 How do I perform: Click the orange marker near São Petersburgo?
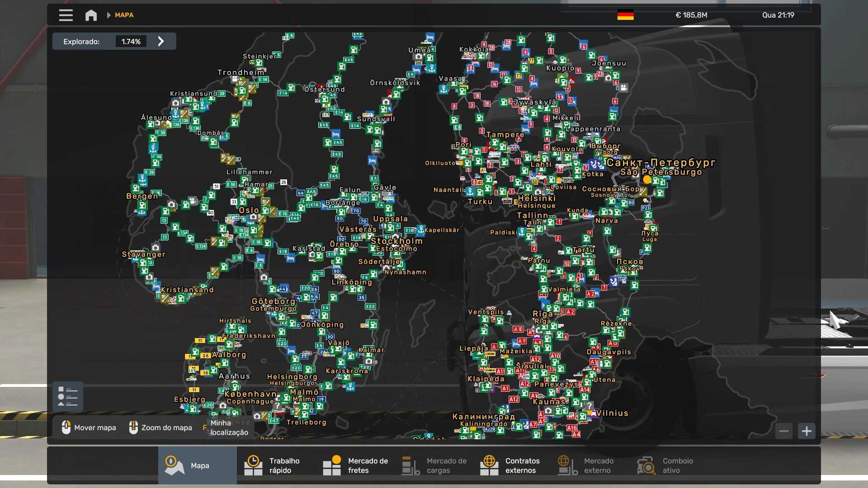[647, 180]
